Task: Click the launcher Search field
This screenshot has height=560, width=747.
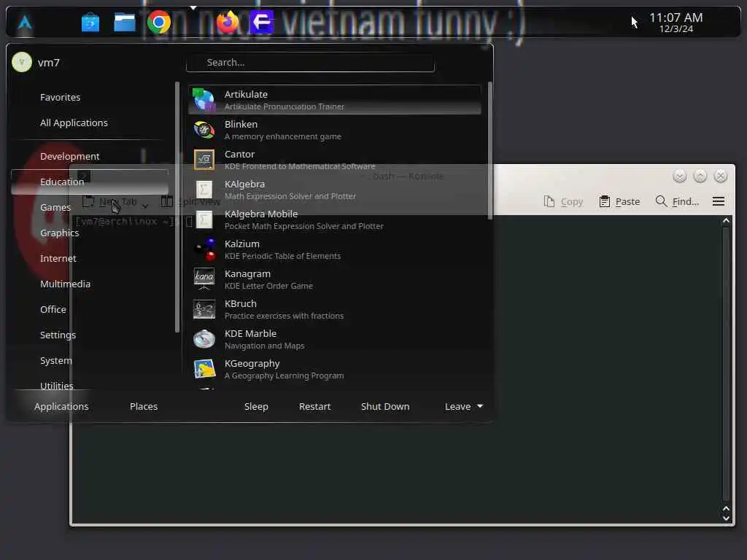Action: click(310, 63)
